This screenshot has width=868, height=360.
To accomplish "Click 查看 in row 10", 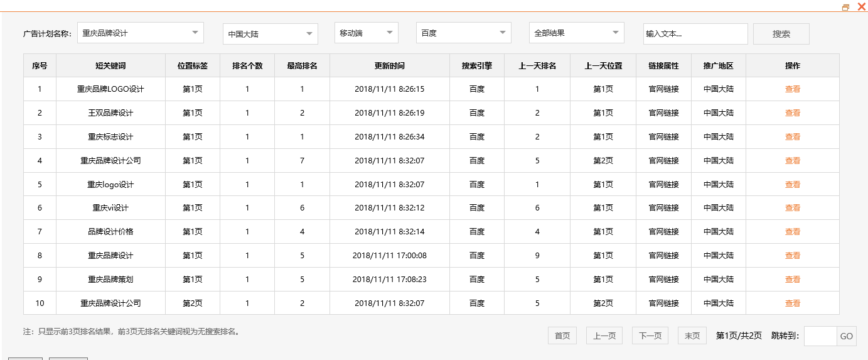I will [793, 303].
